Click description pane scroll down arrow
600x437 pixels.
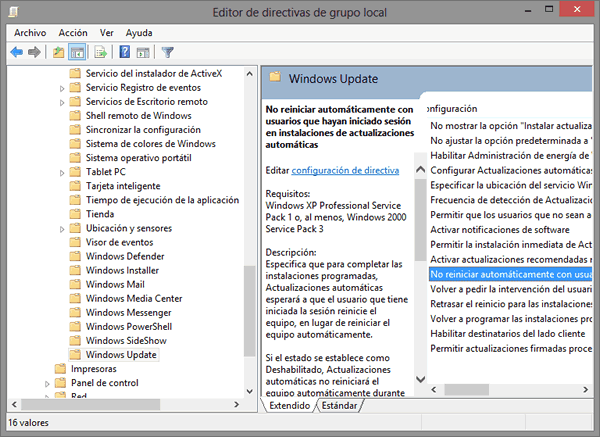pos(421,379)
